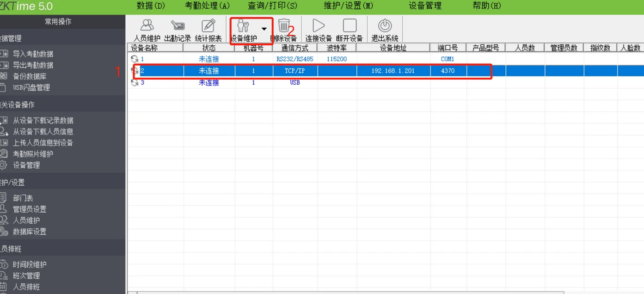Click the 退出系统 power icon
644x294 pixels.
[x=385, y=25]
